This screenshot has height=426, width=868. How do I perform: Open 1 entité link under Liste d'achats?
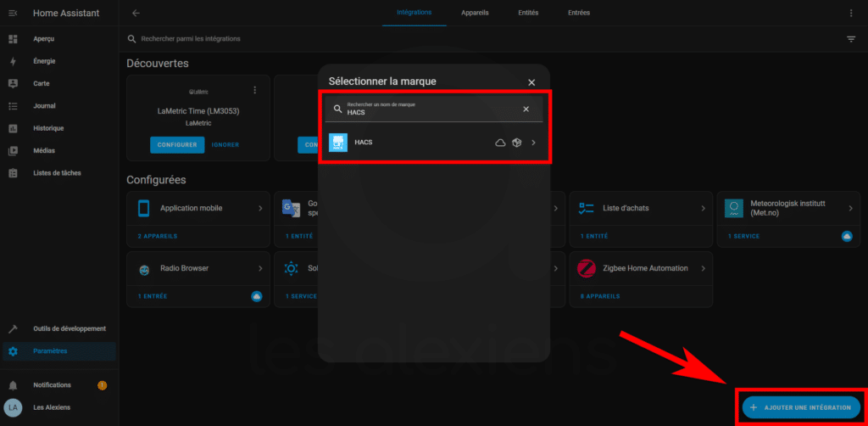(x=594, y=236)
